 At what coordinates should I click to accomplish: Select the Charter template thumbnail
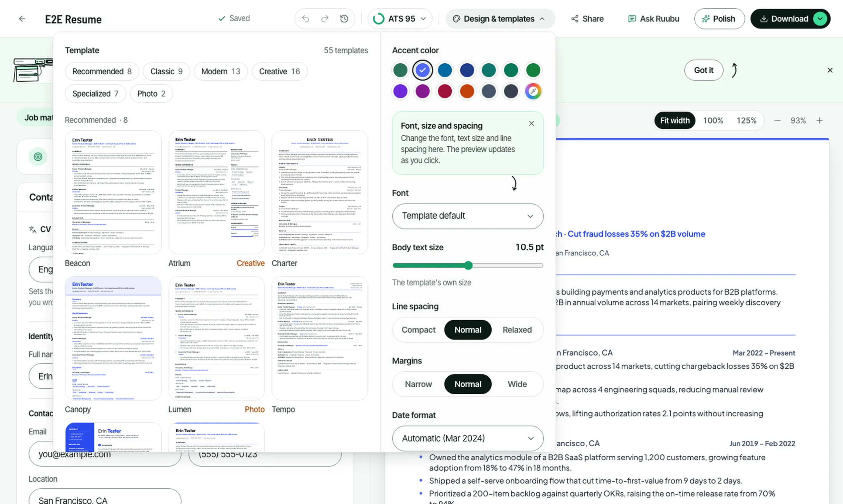point(320,192)
